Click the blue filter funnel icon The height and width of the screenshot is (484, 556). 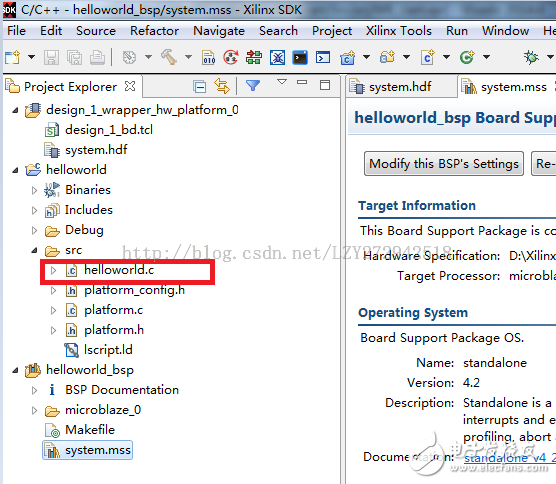pos(253,85)
